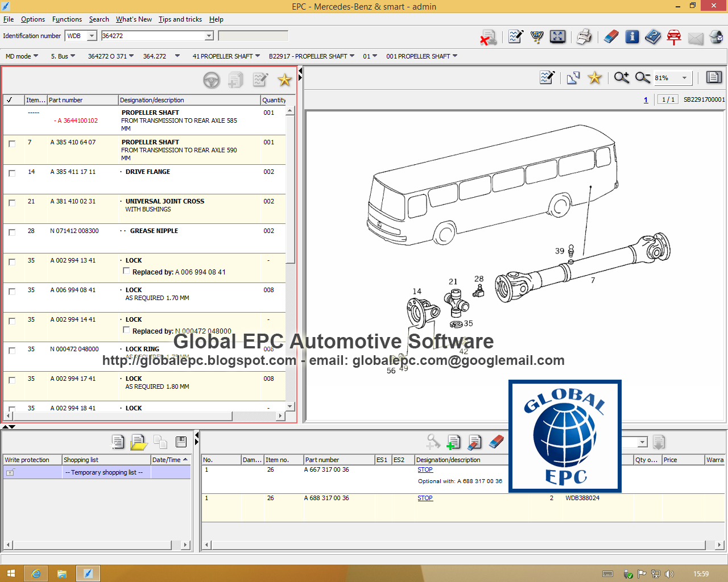Viewport: 728px width, 582px height.
Task: Click the delete vehicle data icon with red X
Action: coord(488,38)
